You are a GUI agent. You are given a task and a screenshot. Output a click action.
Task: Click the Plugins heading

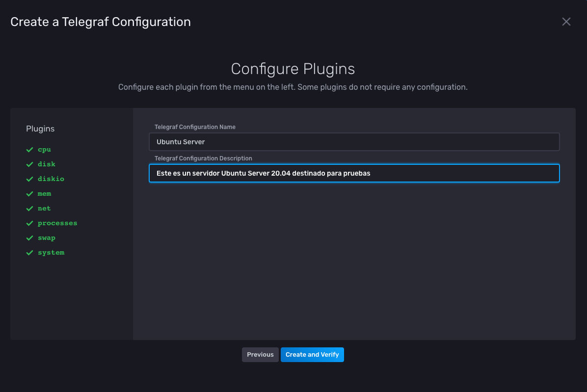point(40,129)
